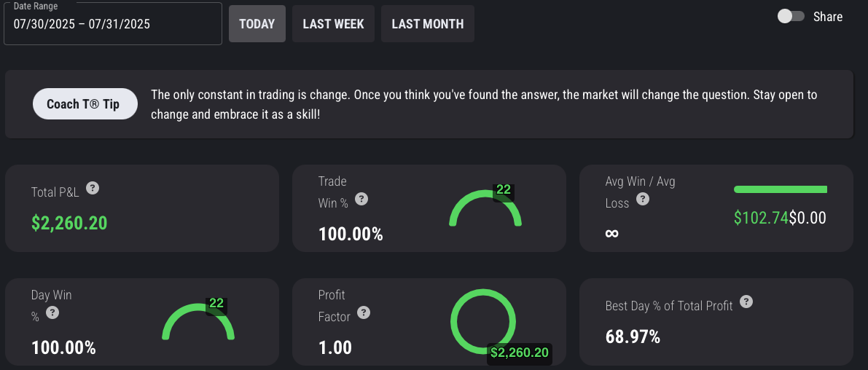Switch to the LAST WEEK range
Image resolution: width=868 pixels, height=370 pixels.
(x=333, y=24)
